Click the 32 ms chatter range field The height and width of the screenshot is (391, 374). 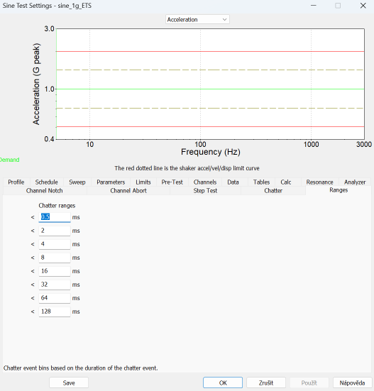pyautogui.click(x=54, y=285)
